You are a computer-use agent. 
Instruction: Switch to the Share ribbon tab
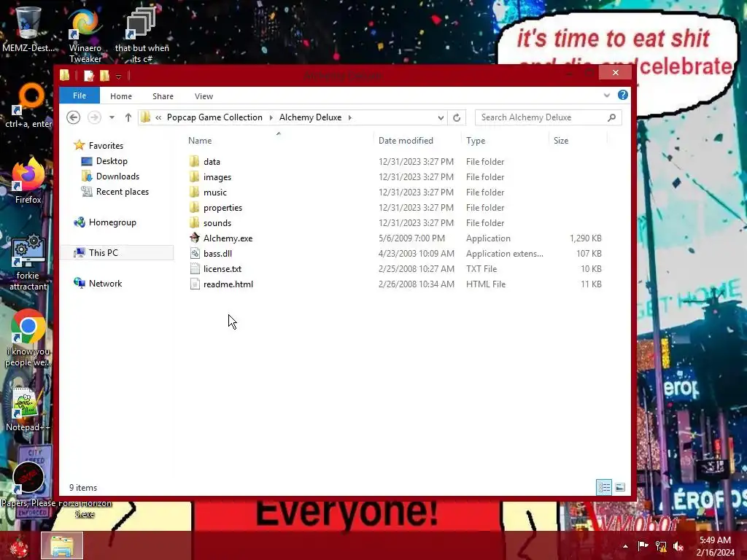[x=163, y=96]
